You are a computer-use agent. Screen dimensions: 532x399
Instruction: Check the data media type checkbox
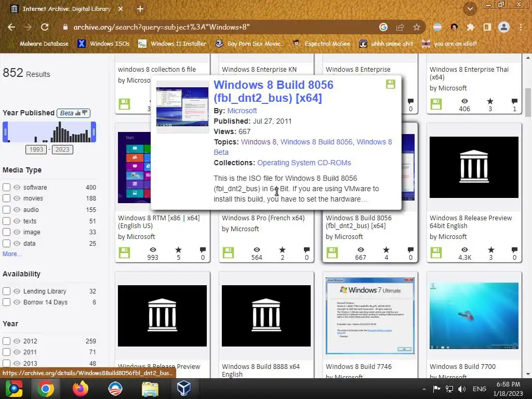[6, 243]
